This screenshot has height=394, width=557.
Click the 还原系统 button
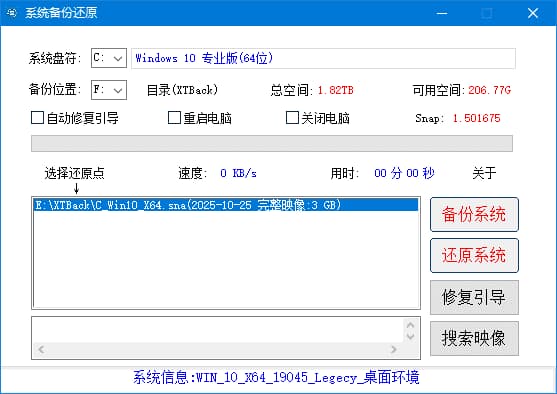pyautogui.click(x=474, y=256)
